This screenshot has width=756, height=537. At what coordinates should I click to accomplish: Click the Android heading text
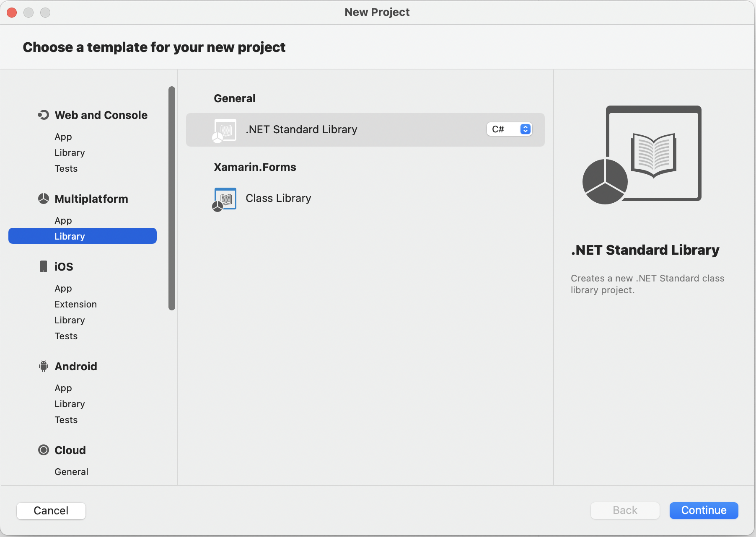76,366
